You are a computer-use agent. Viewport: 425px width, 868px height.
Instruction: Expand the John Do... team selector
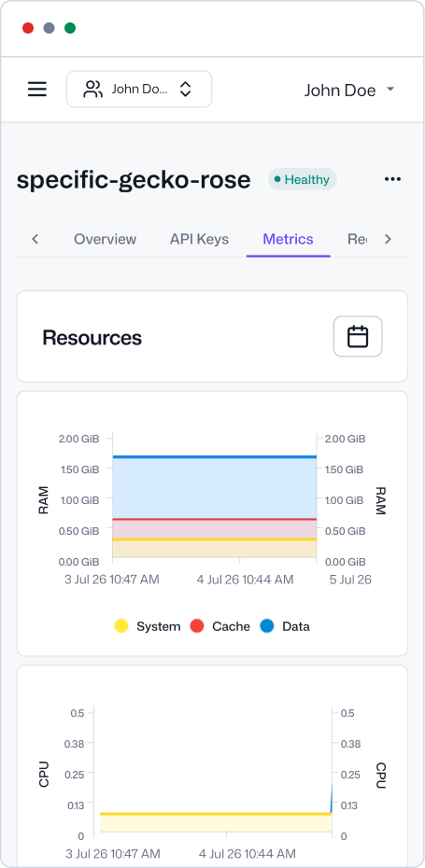[x=139, y=89]
